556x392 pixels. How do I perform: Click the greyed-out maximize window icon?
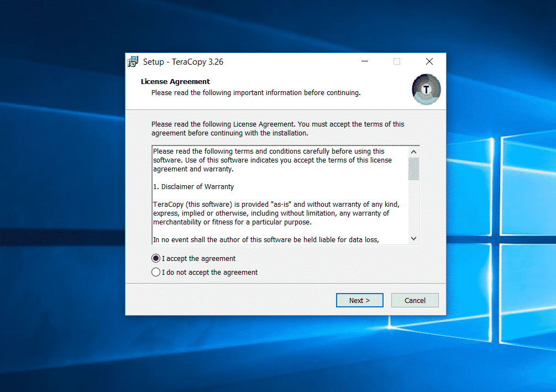[397, 61]
